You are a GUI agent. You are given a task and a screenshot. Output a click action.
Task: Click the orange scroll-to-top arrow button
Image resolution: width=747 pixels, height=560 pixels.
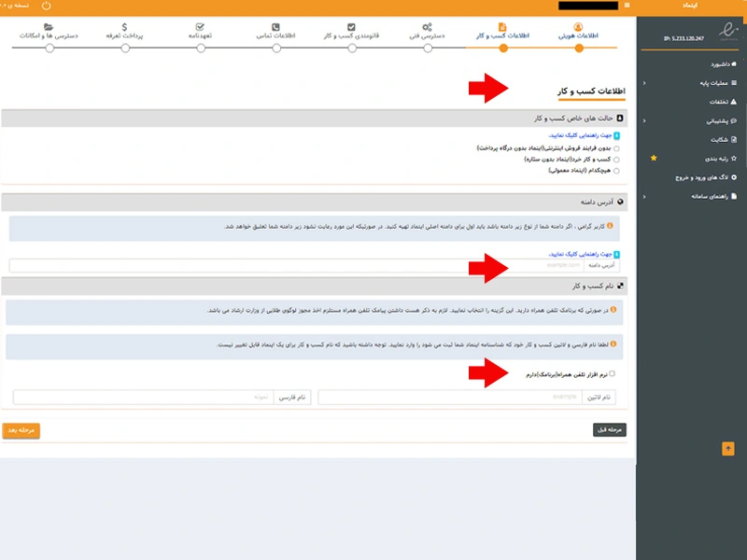click(x=728, y=449)
